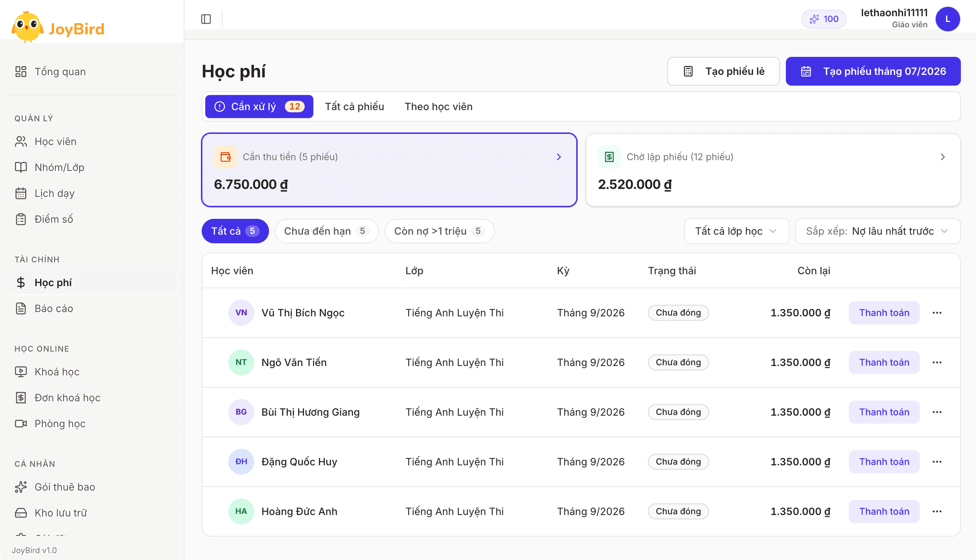Viewport: 976px width, 560px height.
Task: Select the Tất cả filter chip
Action: click(x=235, y=231)
